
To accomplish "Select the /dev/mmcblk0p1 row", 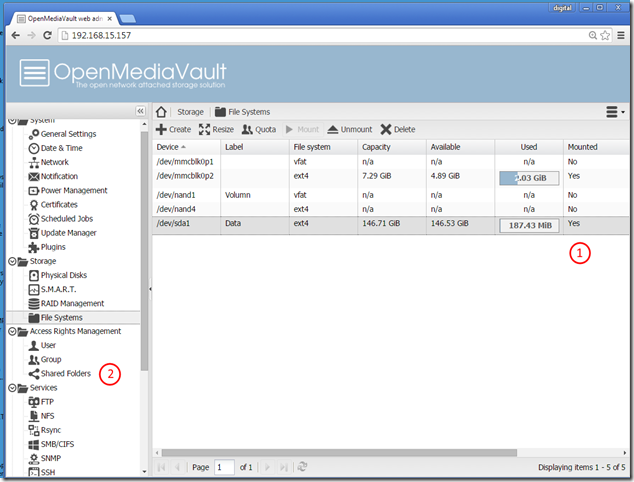I will coord(391,162).
